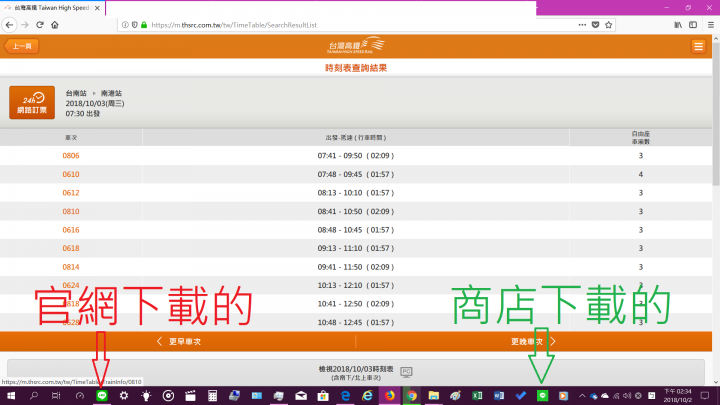720x405 pixels.
Task: Click the browser Back arrow button
Action: [x=9, y=25]
